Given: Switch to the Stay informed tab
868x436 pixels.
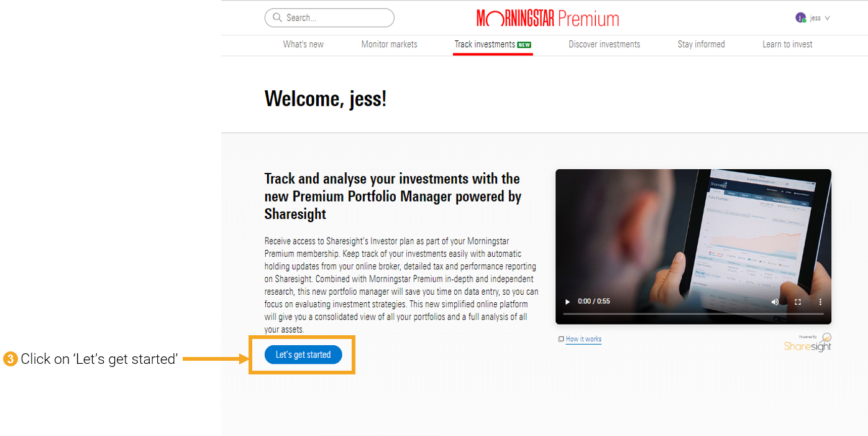Looking at the screenshot, I should pos(701,44).
